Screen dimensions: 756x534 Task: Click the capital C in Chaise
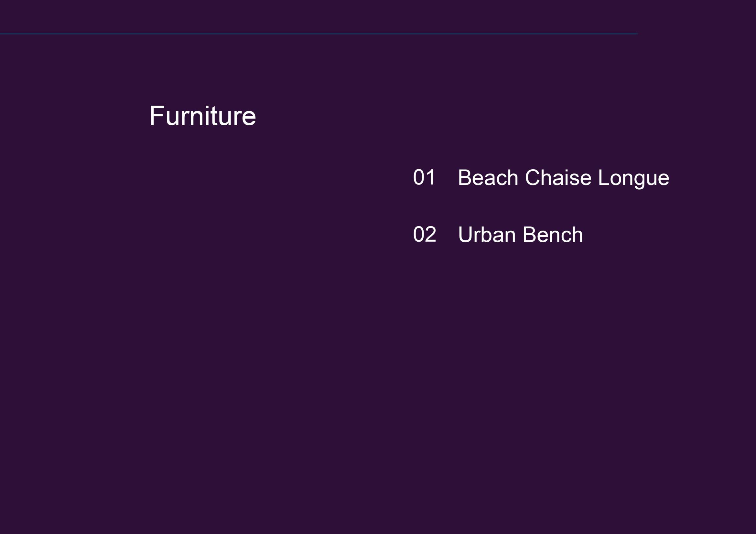coord(532,178)
